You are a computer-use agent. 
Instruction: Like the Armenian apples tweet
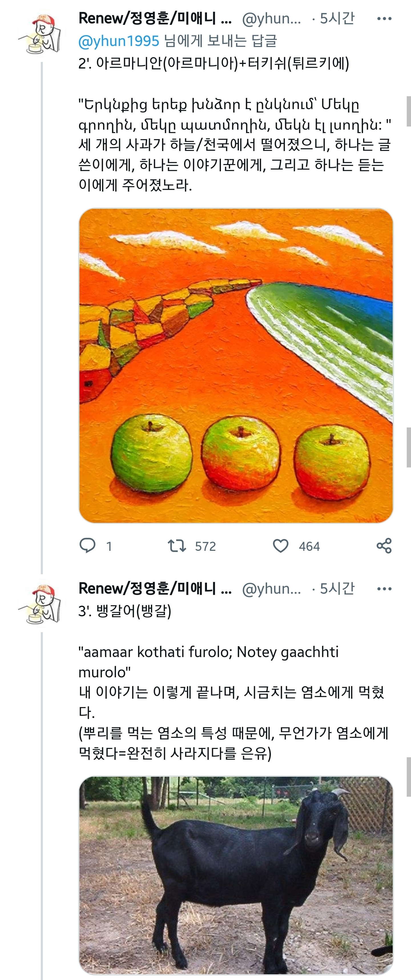coord(281,546)
